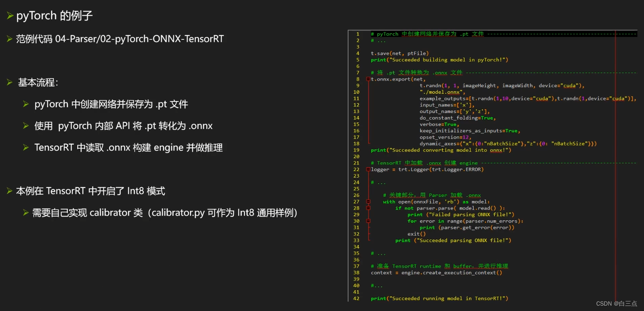Click 'Failed parsing ONNX file!' print line
Screen dimensions: 644x311
point(461,214)
